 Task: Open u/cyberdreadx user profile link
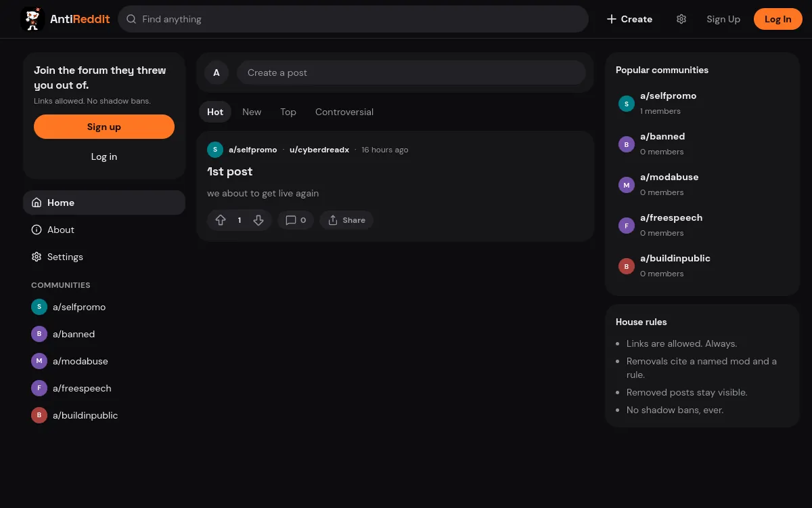[319, 150]
